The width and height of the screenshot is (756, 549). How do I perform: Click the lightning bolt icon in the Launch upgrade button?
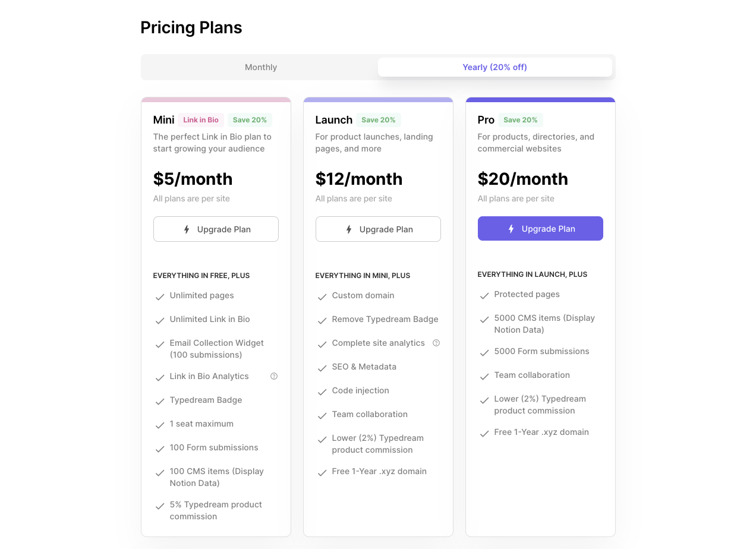[x=349, y=229]
